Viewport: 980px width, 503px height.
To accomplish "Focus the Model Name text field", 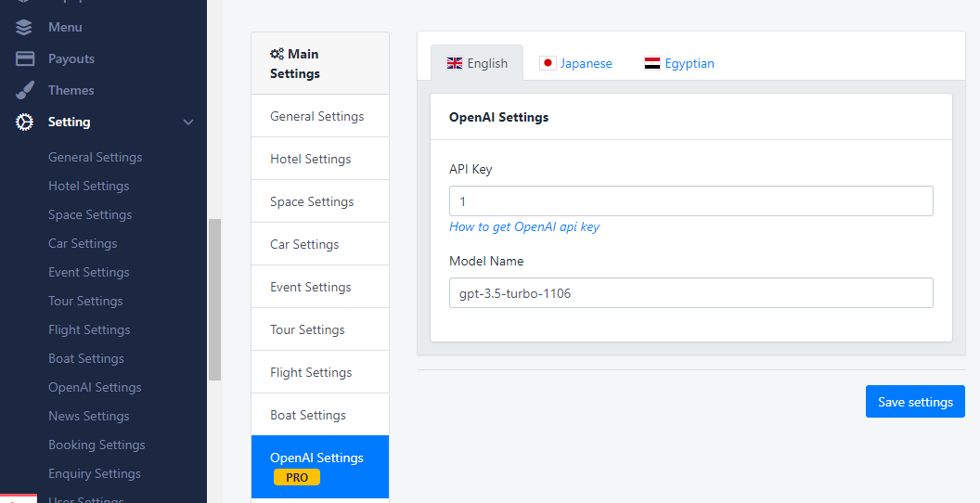I will tap(690, 292).
